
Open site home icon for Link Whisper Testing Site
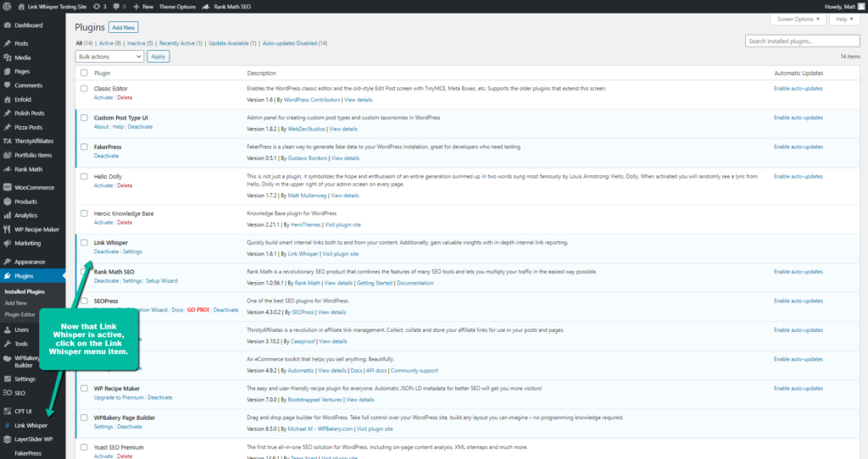pyautogui.click(x=21, y=7)
